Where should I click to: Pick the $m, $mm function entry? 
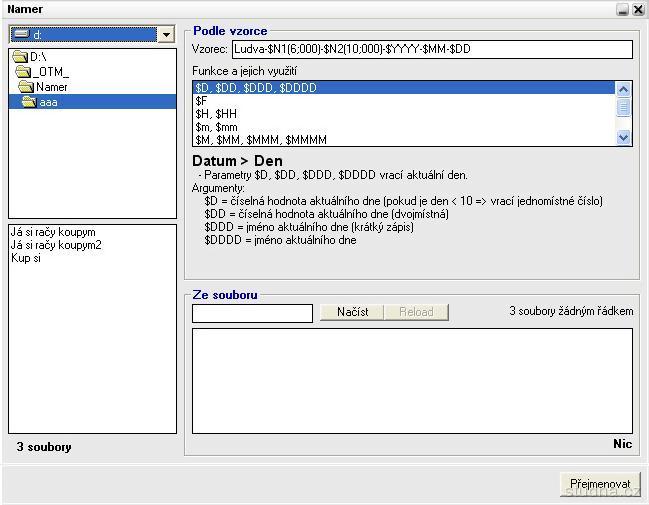click(x=216, y=127)
